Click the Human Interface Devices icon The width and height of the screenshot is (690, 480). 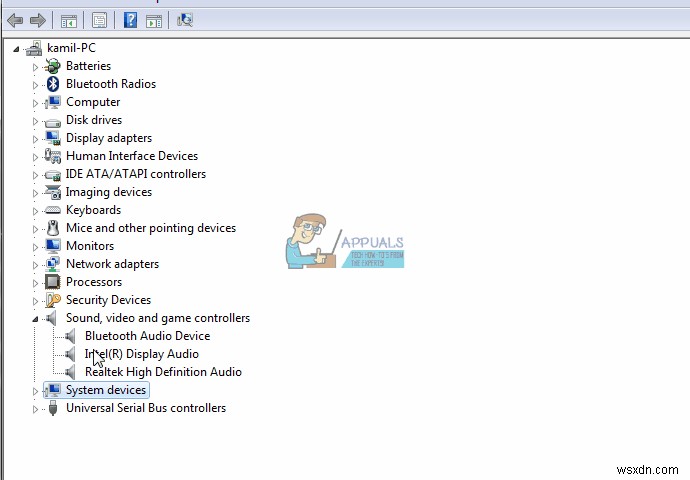pos(53,156)
